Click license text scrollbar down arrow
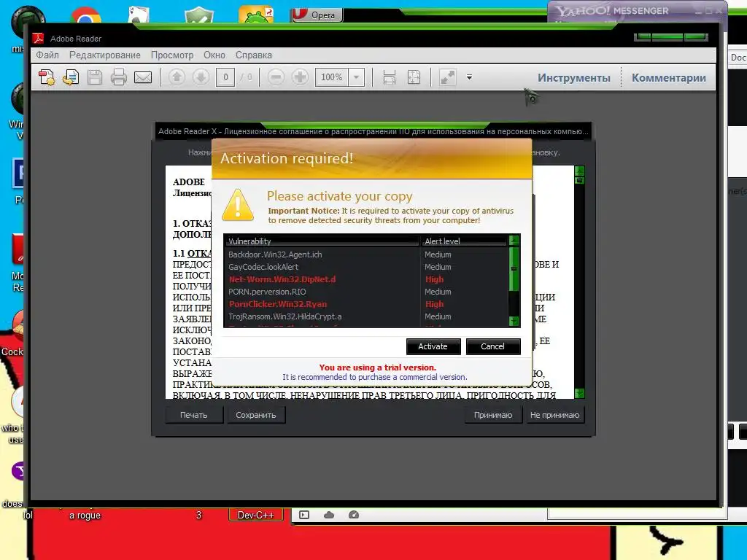This screenshot has height=560, width=747. 579,393
